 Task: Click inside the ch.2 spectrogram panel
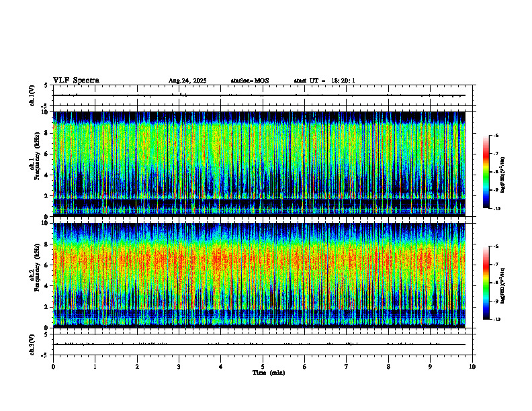[x=259, y=275]
